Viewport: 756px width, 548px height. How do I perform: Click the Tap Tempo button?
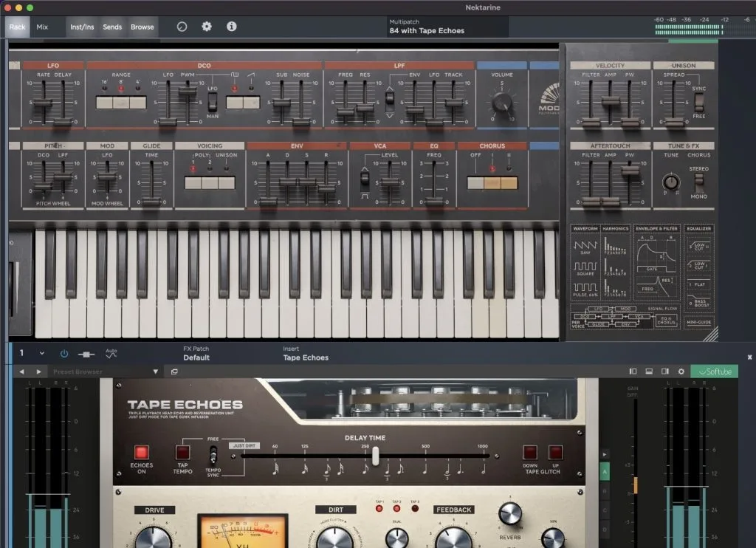[x=182, y=452]
